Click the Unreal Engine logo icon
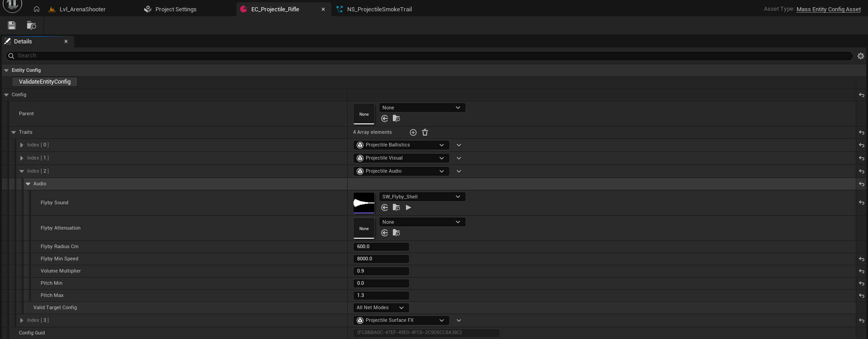This screenshot has width=868, height=339. (13, 6)
